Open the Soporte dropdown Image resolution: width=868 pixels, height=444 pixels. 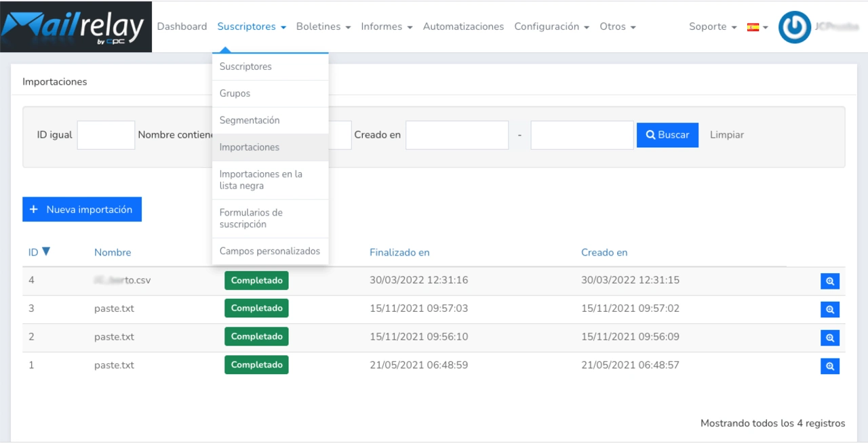pyautogui.click(x=712, y=26)
